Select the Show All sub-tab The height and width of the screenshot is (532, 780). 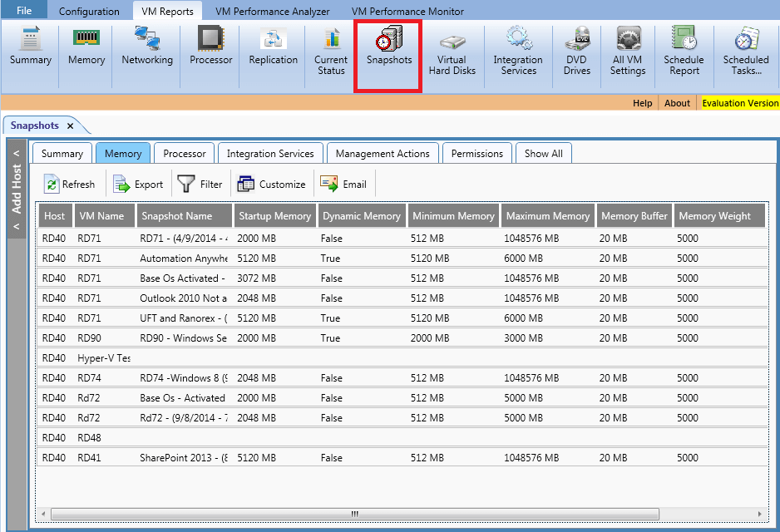[x=544, y=153]
